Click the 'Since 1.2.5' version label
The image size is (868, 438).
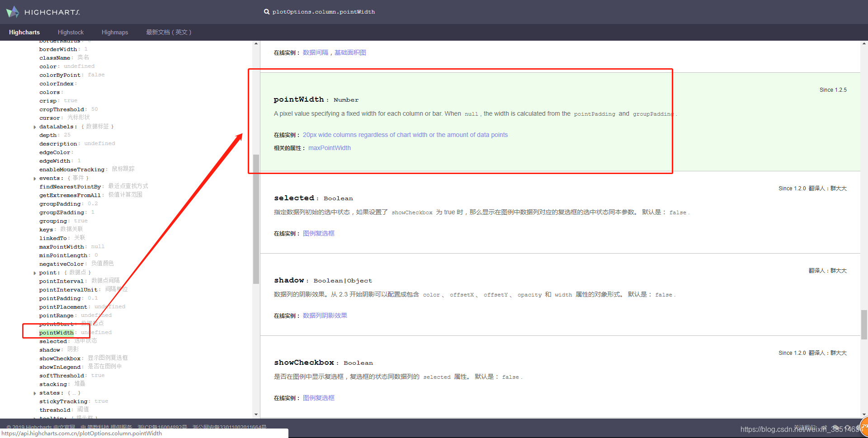tap(833, 90)
